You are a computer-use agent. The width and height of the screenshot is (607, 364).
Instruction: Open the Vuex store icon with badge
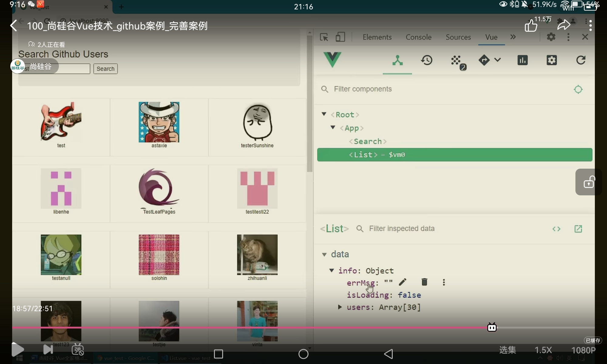pyautogui.click(x=456, y=61)
